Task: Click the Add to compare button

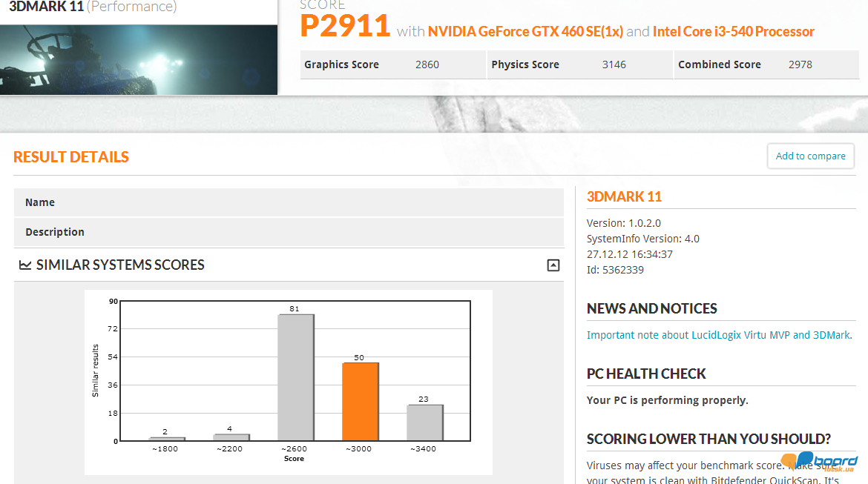Action: 810,156
